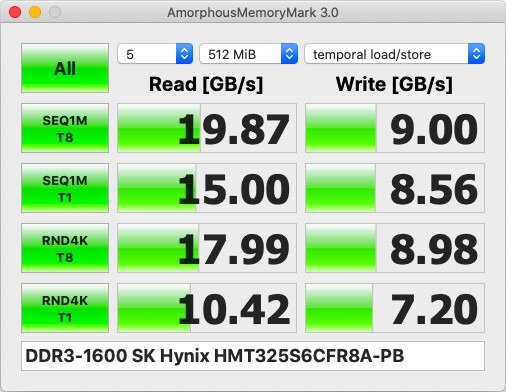Viewport: 506px width, 392px height.
Task: Start the SEQ1M T1 test
Action: 65,188
